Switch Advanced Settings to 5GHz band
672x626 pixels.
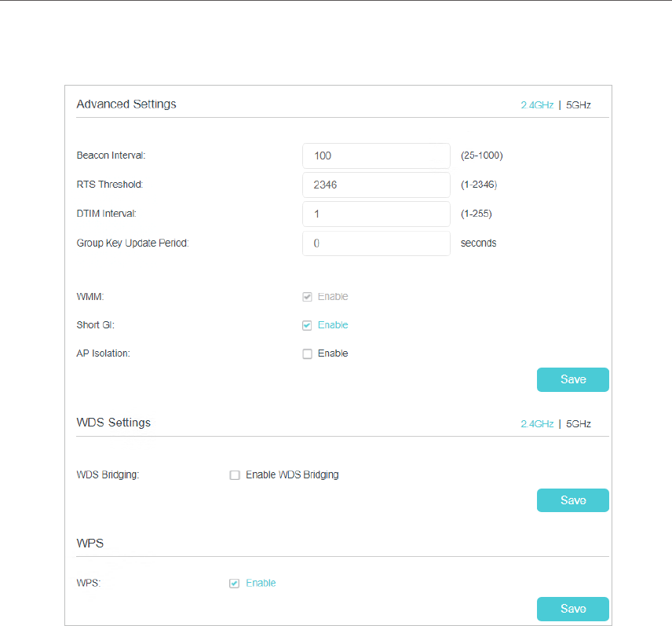click(x=579, y=105)
